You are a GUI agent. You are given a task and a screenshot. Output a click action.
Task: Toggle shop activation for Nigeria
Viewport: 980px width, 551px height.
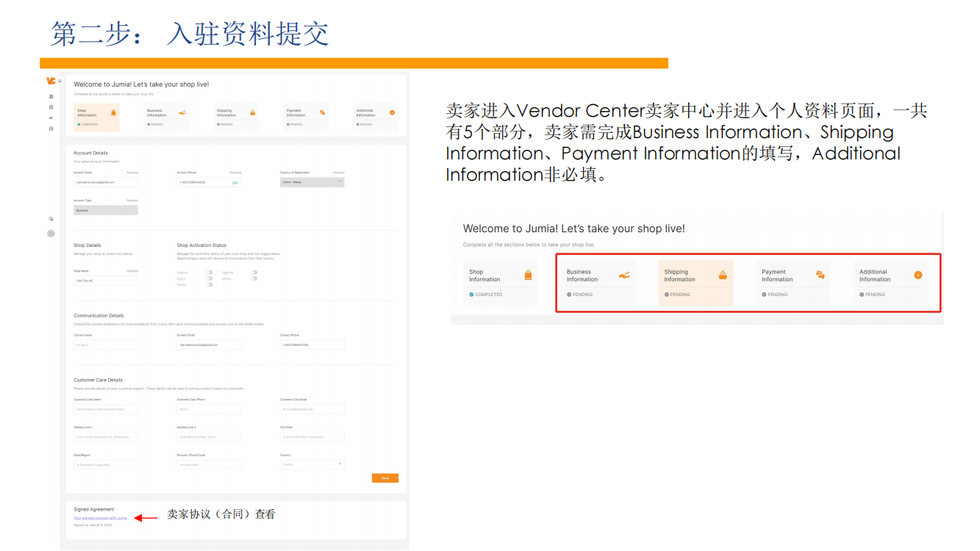(x=209, y=273)
